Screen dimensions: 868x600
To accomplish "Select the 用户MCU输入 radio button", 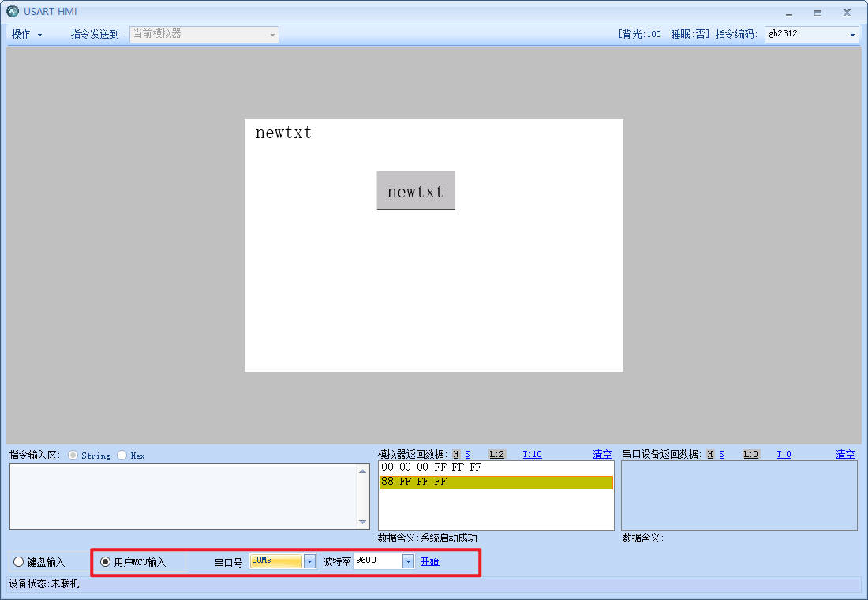I will pos(106,562).
